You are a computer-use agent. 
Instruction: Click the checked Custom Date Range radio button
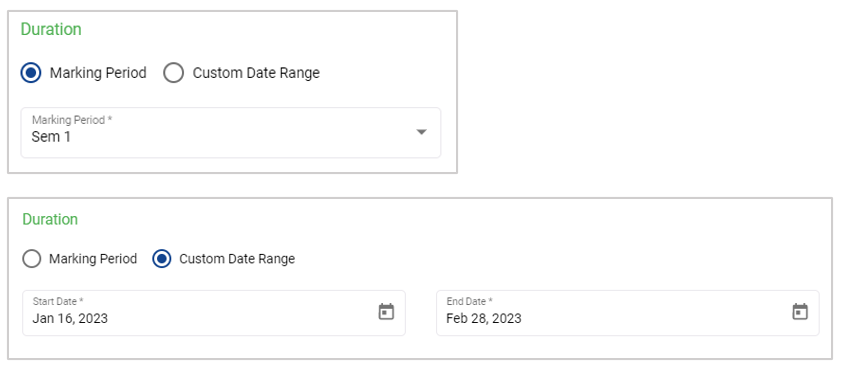click(x=161, y=259)
